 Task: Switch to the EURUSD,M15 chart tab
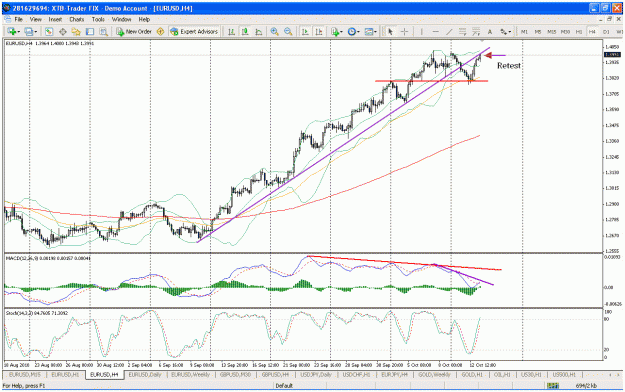[25, 375]
